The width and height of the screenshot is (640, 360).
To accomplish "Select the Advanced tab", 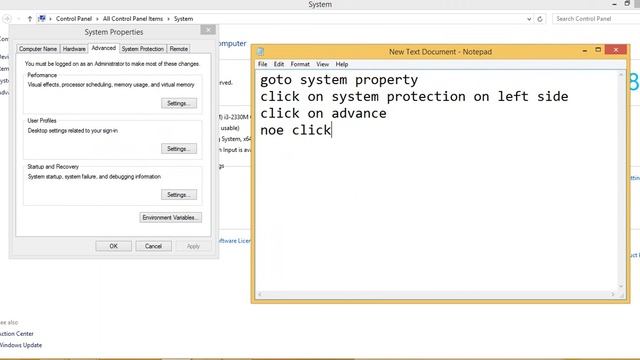I will (x=104, y=48).
